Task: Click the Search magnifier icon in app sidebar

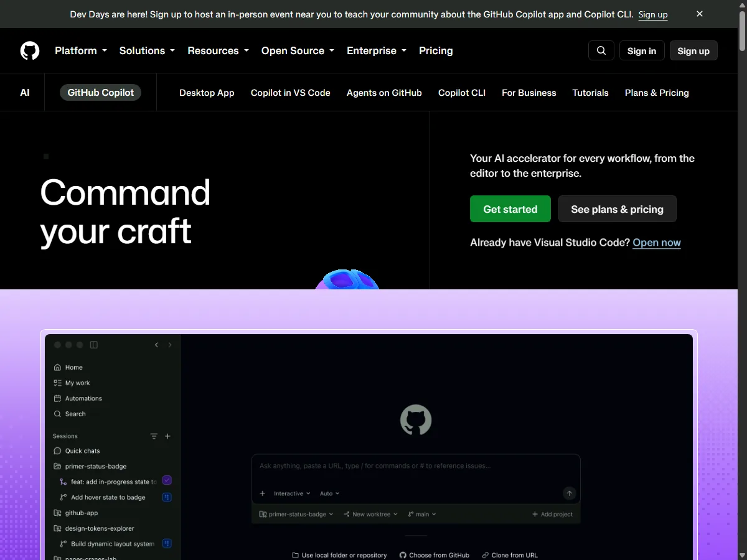Action: [57, 414]
